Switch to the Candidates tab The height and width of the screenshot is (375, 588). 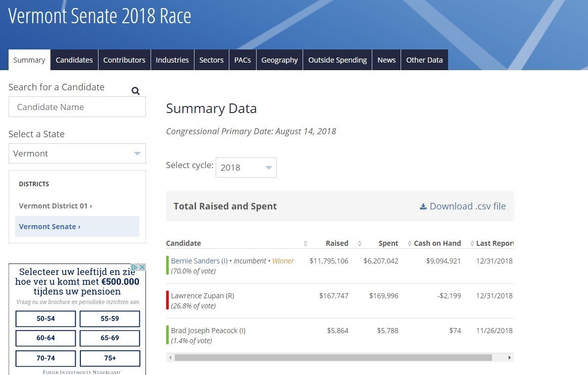coord(74,60)
